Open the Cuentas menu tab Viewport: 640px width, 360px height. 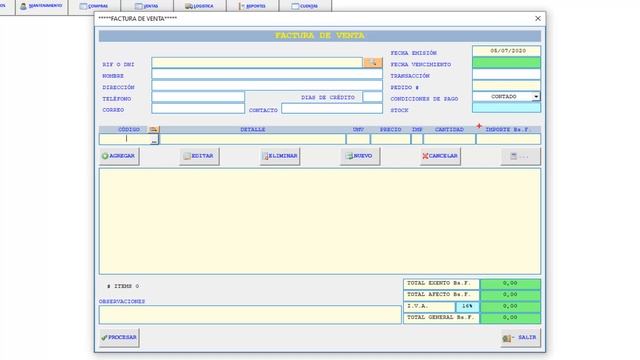click(x=305, y=6)
